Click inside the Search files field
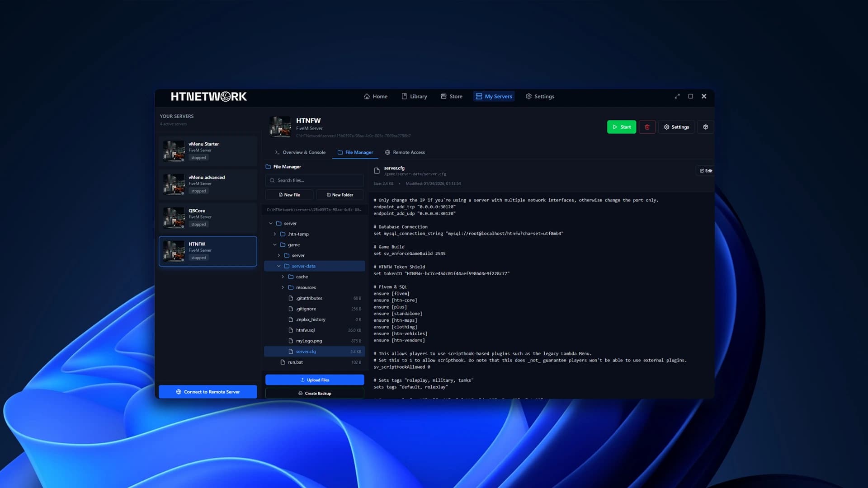The height and width of the screenshot is (488, 868). 314,180
